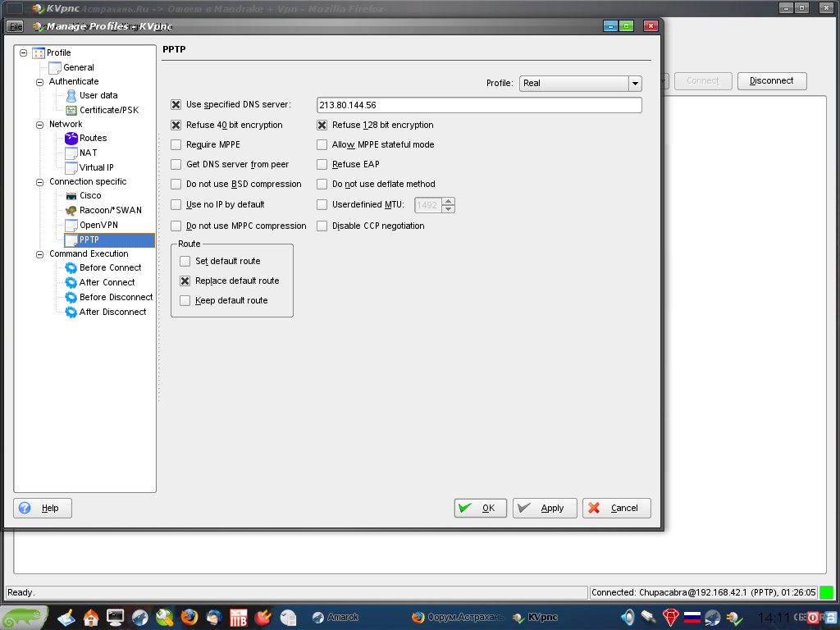Click the Profile root tree icon

tap(39, 53)
